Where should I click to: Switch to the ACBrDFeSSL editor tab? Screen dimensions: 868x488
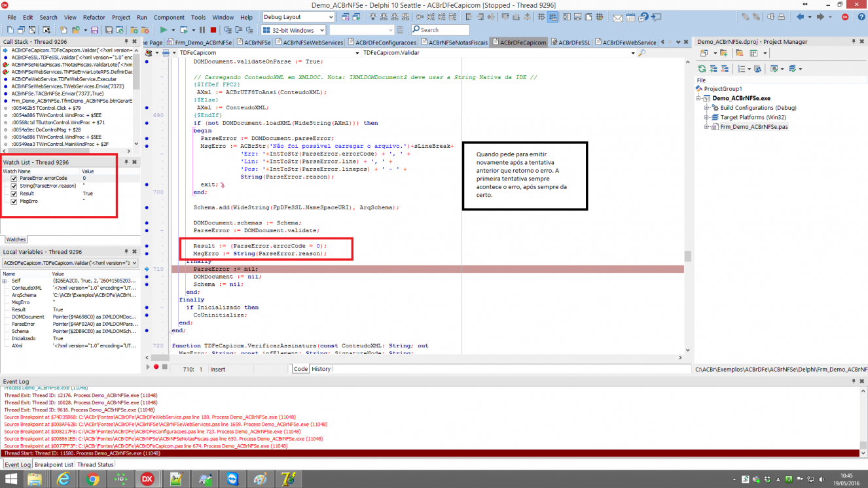[x=570, y=43]
